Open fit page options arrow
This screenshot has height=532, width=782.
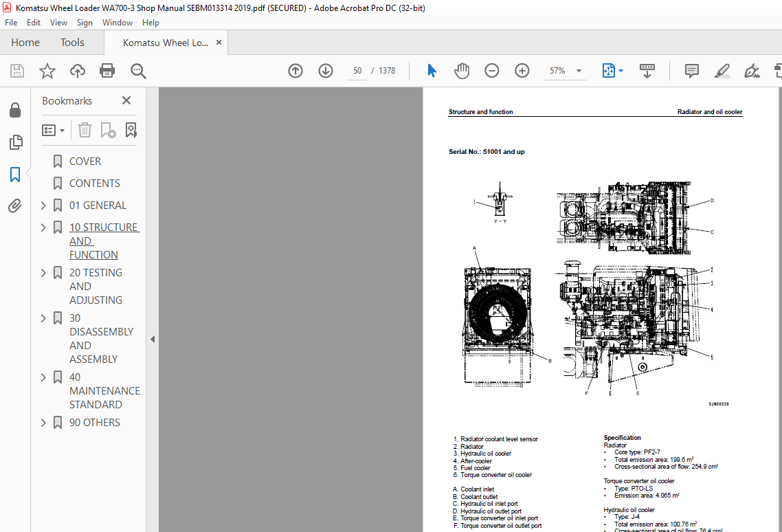pos(621,71)
